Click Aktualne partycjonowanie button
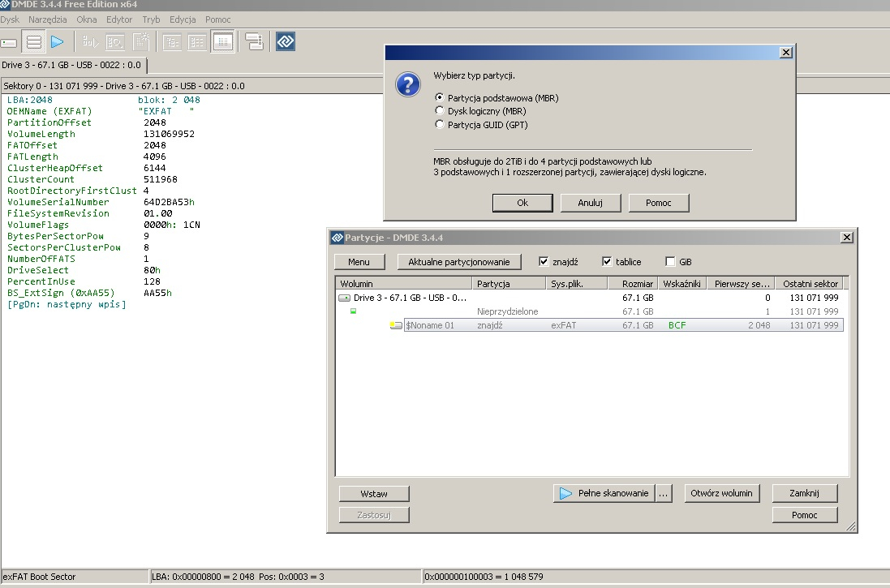Viewport: 890px width, 588px height. [459, 262]
